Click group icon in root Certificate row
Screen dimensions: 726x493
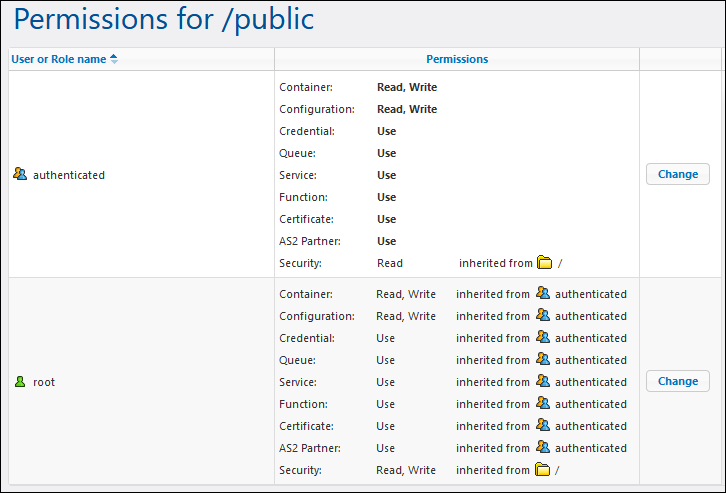[x=543, y=426]
